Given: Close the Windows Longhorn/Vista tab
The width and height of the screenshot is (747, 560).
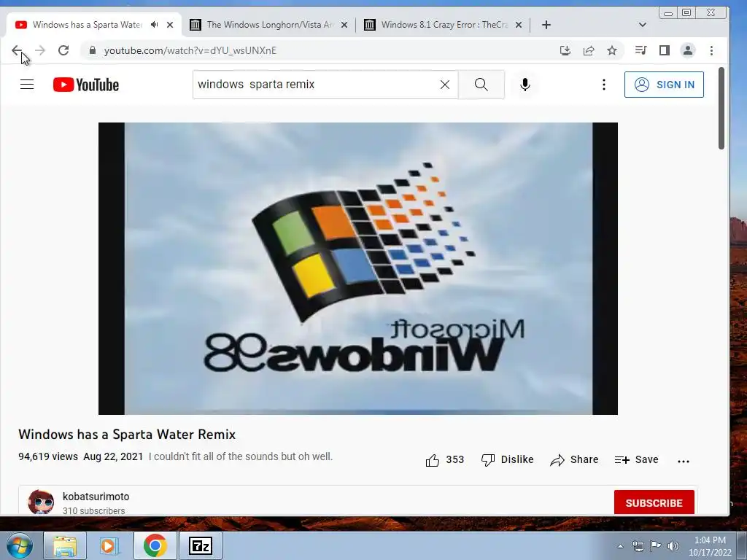Looking at the screenshot, I should coord(344,25).
